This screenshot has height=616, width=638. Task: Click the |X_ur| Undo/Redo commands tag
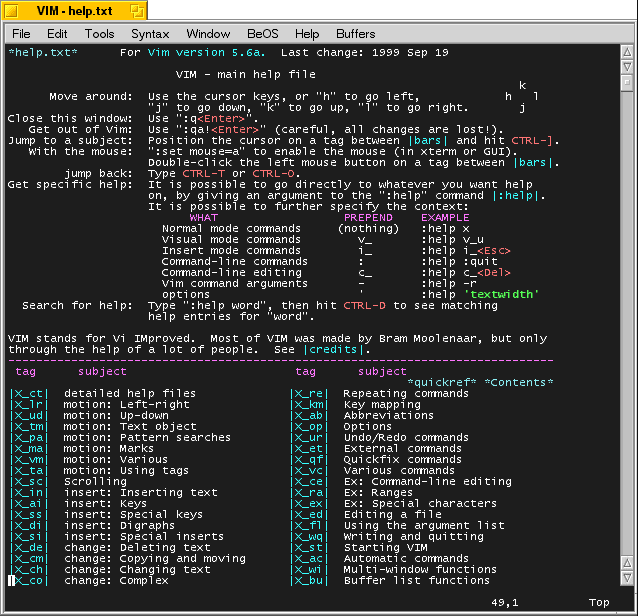(x=309, y=437)
